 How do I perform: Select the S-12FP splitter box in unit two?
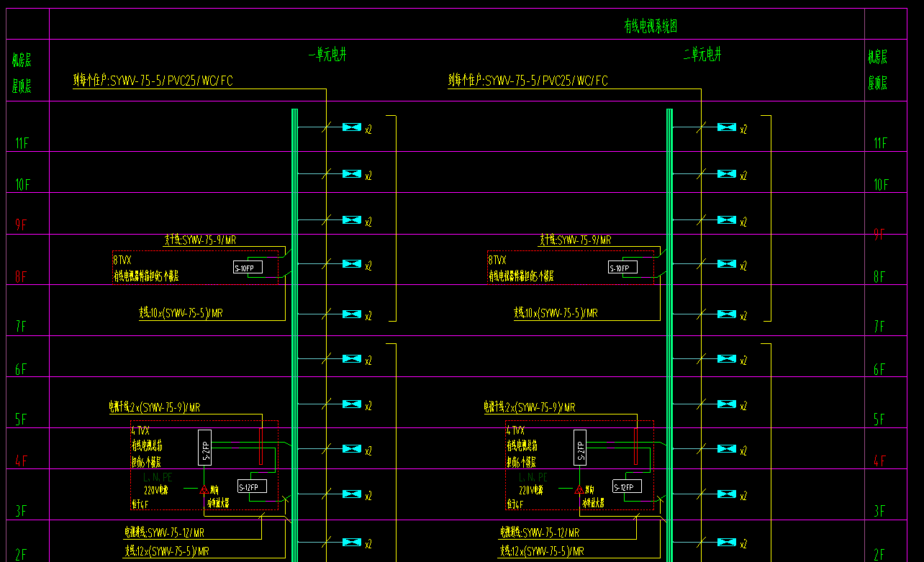[x=628, y=486]
